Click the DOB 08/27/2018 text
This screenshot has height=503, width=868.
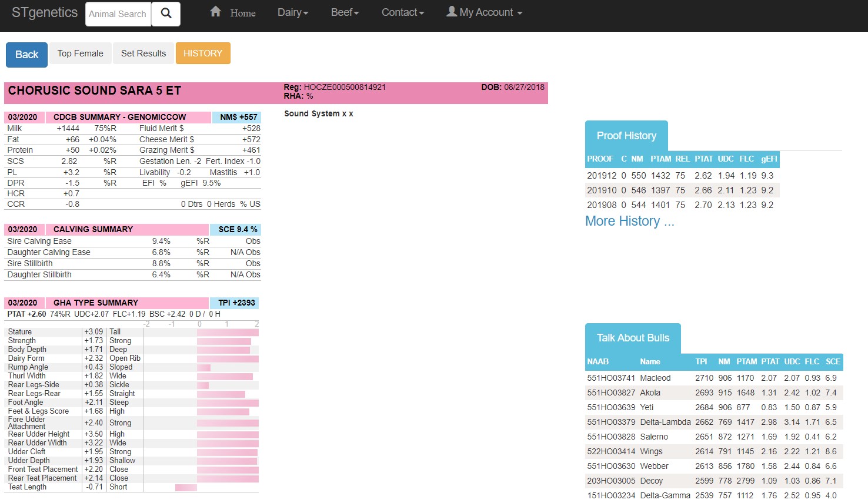tap(513, 87)
